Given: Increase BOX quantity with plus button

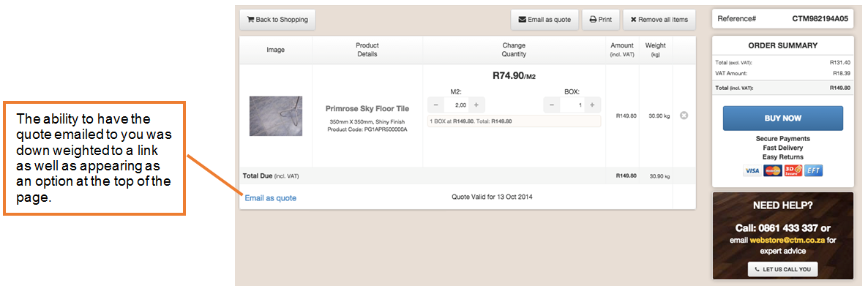Looking at the screenshot, I should tap(592, 105).
